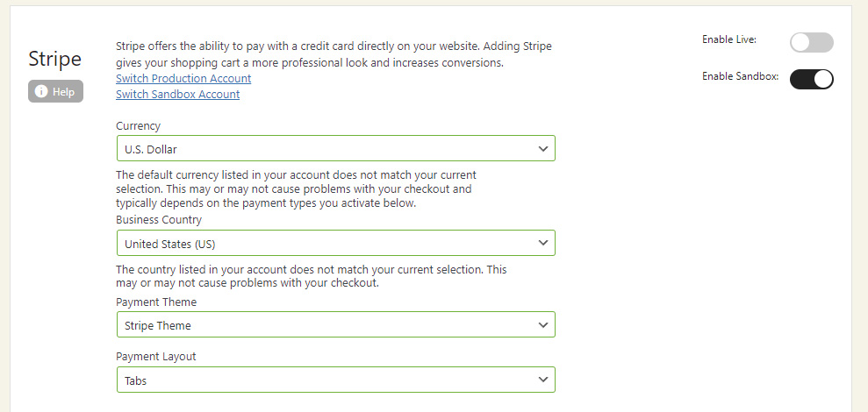Click the chevron arrow in the Stripe Theme field
This screenshot has width=868, height=412.
(543, 325)
